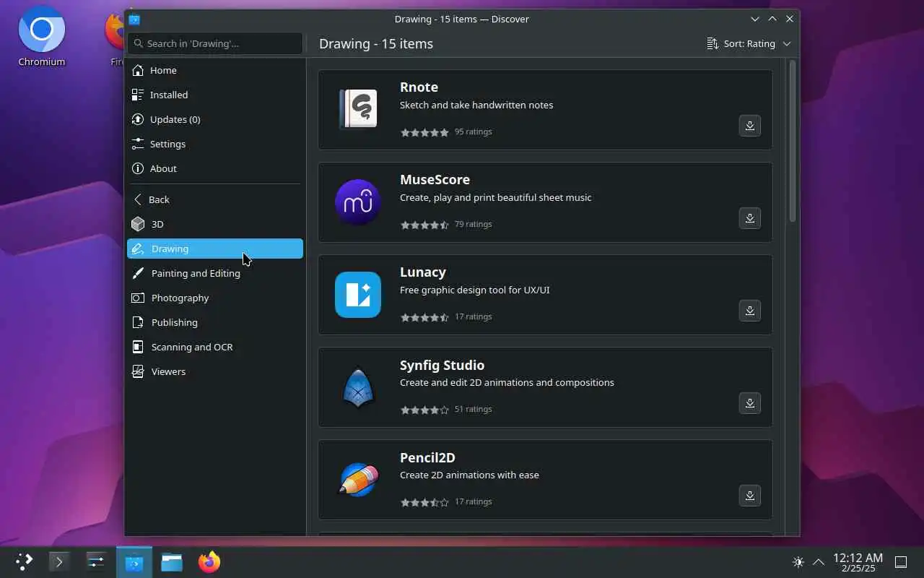Open the Lunacy title link
Screen dimensions: 924x578
point(423,272)
